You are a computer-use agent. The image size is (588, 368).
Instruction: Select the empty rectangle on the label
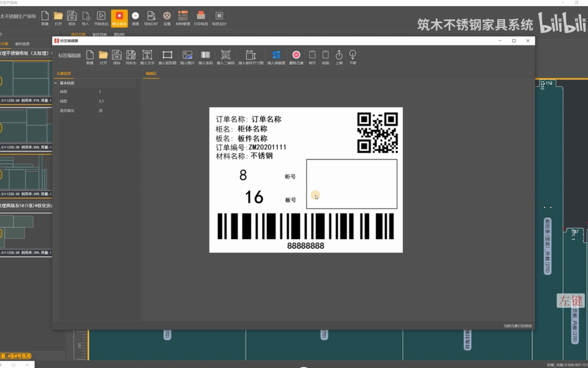352,184
